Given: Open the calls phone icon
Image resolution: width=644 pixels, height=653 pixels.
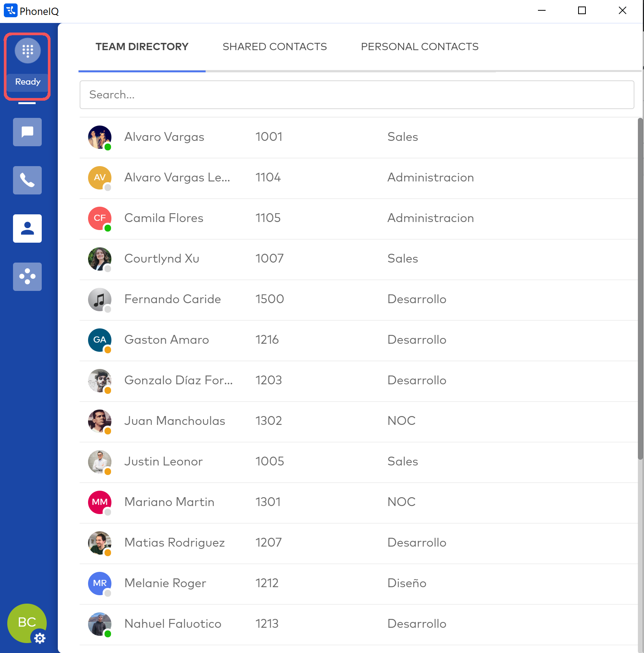Looking at the screenshot, I should click(x=27, y=180).
